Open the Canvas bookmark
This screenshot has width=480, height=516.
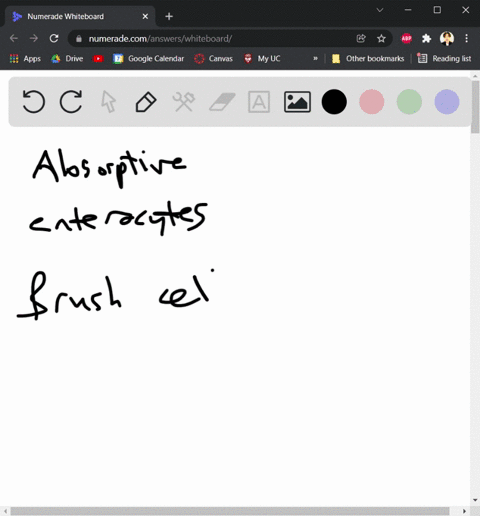pos(213,59)
